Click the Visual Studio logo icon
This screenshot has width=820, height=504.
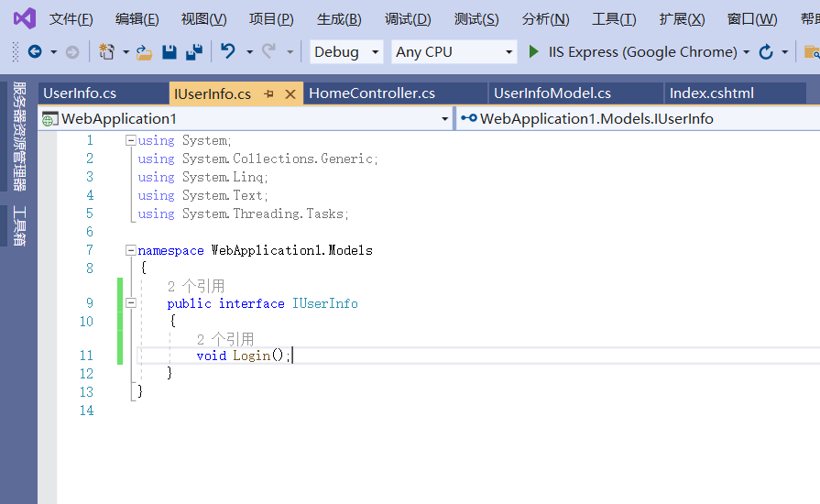pyautogui.click(x=25, y=19)
